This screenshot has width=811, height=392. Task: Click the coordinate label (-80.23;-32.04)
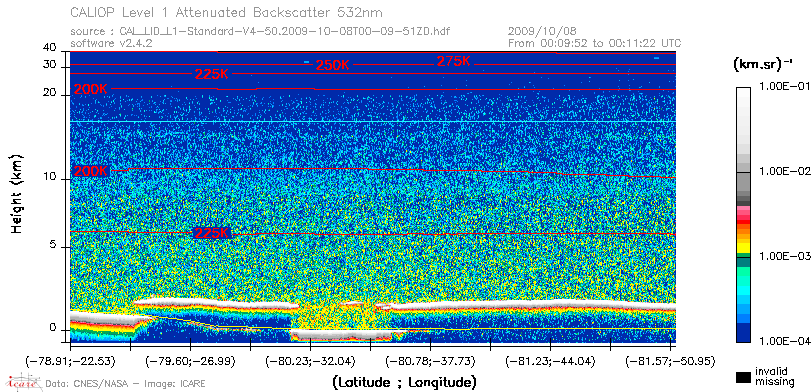pyautogui.click(x=310, y=361)
